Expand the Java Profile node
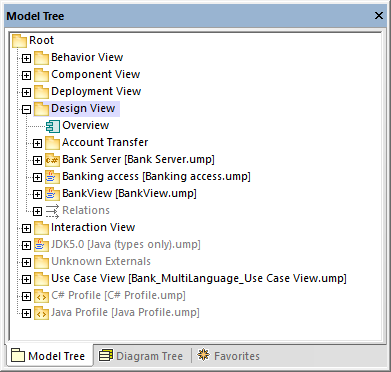391x372 pixels. click(x=26, y=314)
